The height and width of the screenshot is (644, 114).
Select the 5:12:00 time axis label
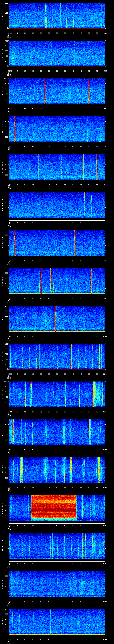pos(9,450)
